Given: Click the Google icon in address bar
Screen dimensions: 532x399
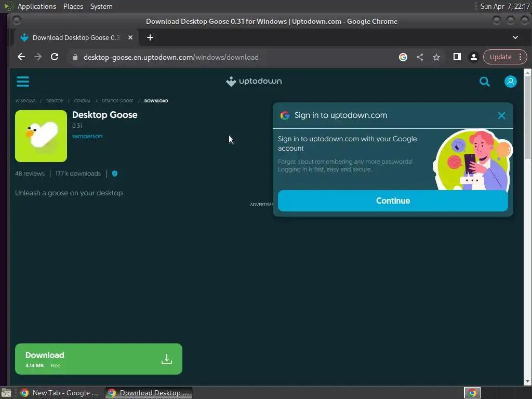Looking at the screenshot, I should point(403,57).
